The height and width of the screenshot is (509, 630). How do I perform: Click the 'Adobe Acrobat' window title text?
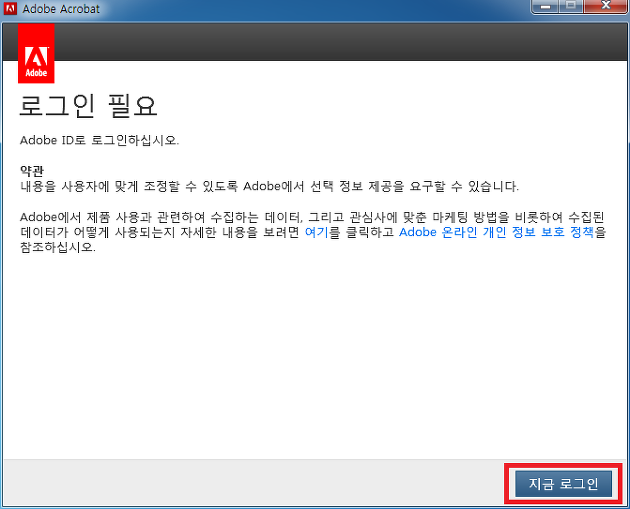(61, 9)
